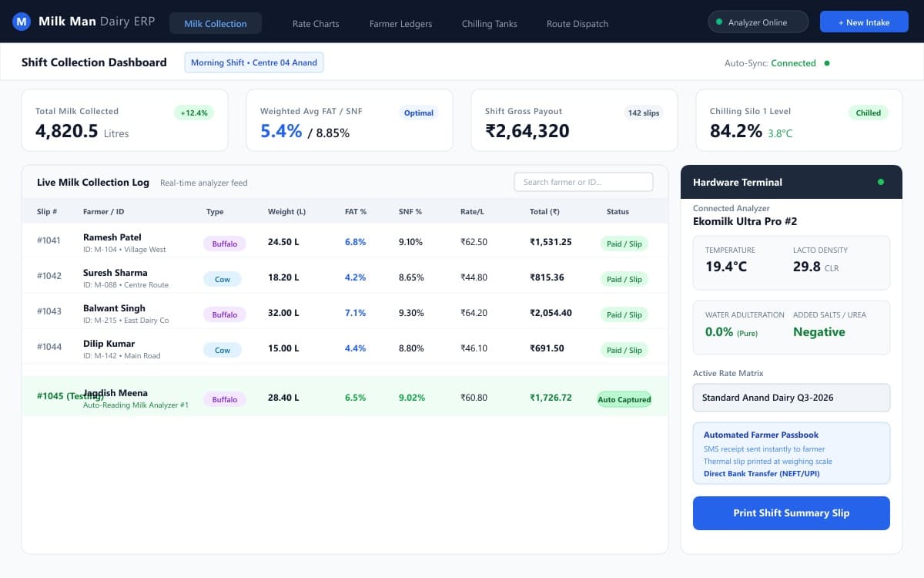Click the Optimal FAT/SNF badge
This screenshot has height=578, width=924.
pos(419,113)
